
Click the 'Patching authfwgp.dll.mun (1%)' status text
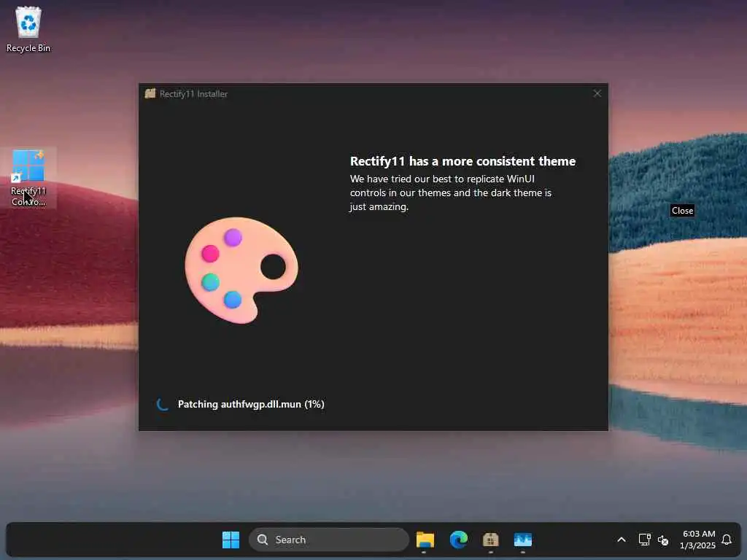point(251,404)
